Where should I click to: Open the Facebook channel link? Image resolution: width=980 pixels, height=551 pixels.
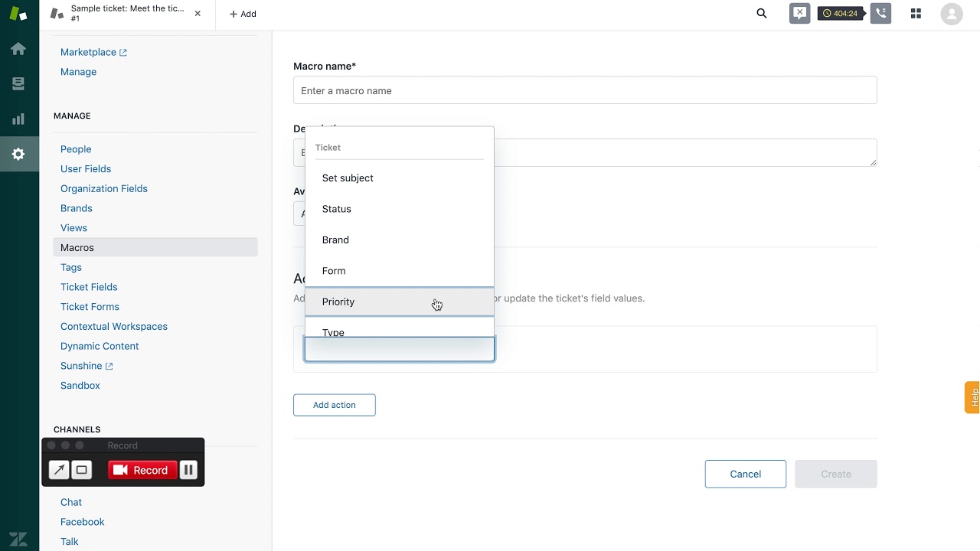pos(83,522)
